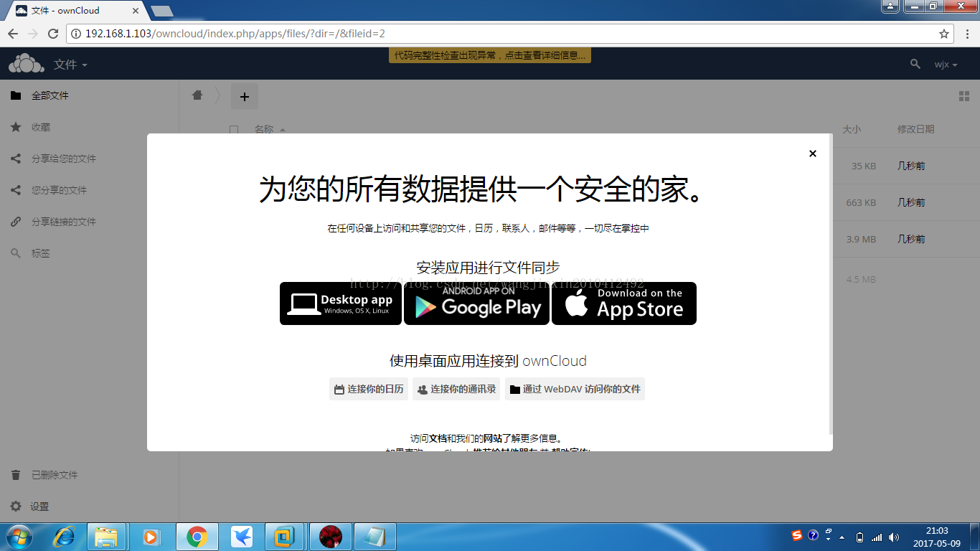Open Windows Explorer from the taskbar
The image size is (980, 551).
pos(106,536)
